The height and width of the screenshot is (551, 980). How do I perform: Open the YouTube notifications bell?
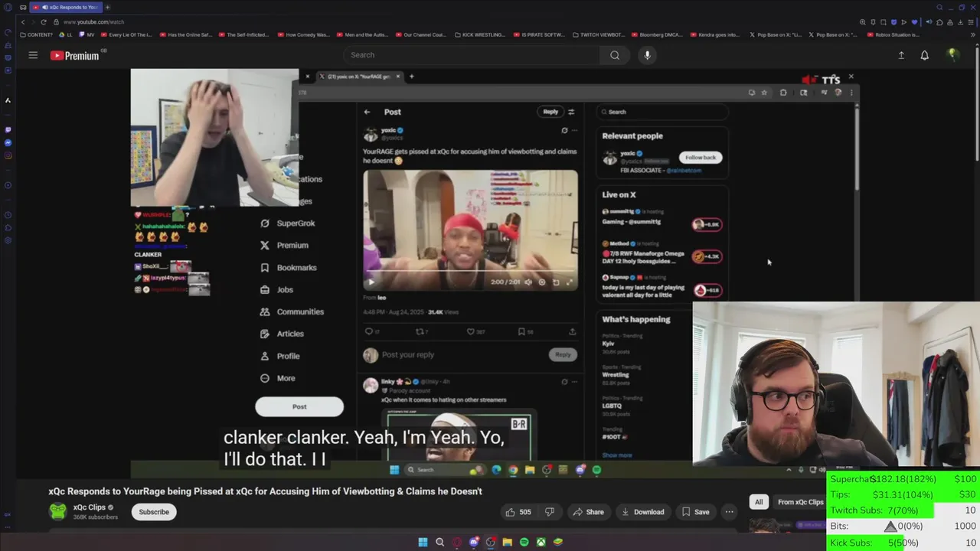(x=925, y=55)
